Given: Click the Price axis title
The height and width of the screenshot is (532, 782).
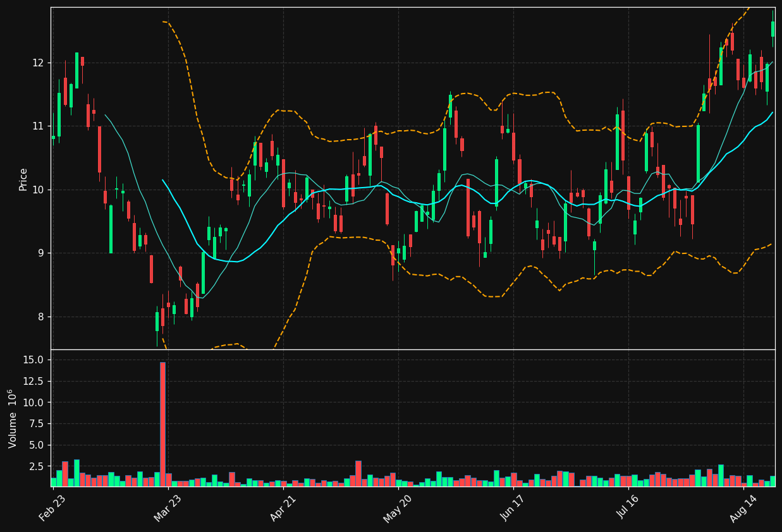Looking at the screenshot, I should [23, 179].
